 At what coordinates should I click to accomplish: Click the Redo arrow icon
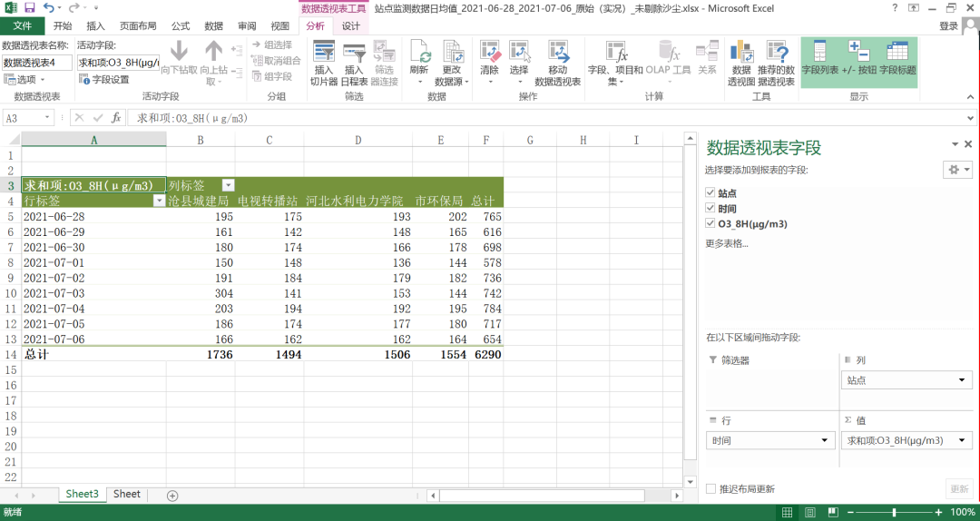coord(73,8)
